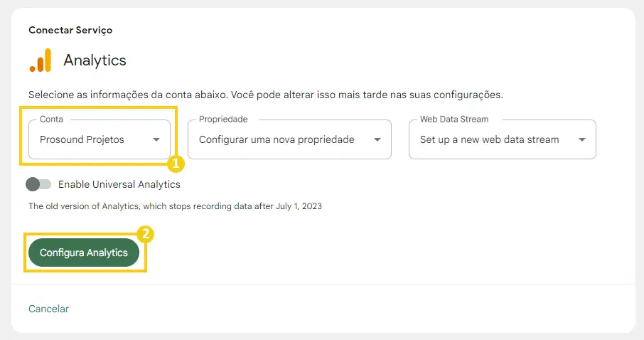The height and width of the screenshot is (340, 644).
Task: Click the yellow number 2 badge
Action: [146, 234]
